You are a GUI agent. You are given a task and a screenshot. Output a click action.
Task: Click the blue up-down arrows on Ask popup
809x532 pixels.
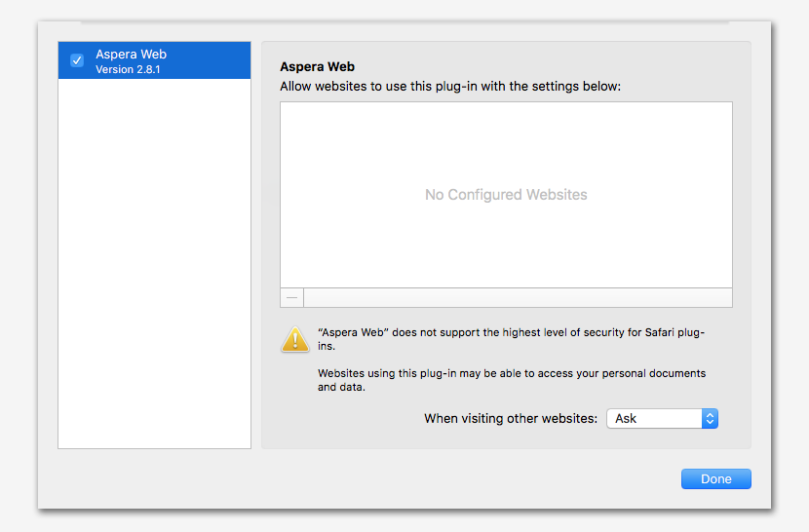tap(710, 418)
